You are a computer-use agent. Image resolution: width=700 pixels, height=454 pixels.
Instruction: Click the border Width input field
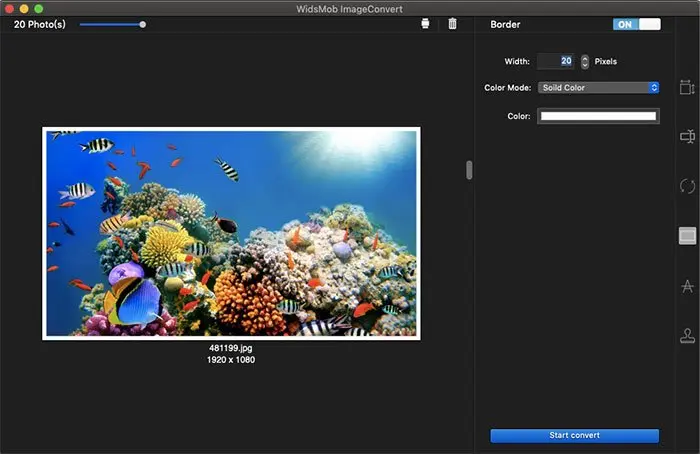click(x=556, y=61)
